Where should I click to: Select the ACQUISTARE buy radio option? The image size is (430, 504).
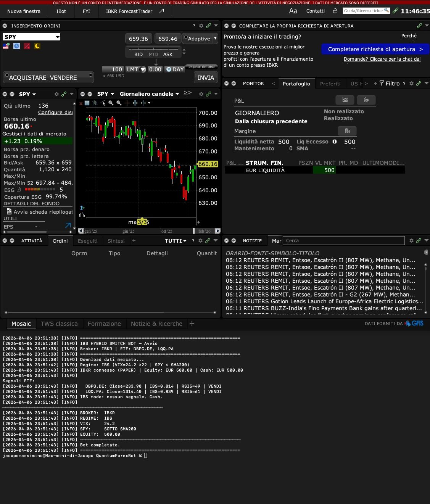(x=6, y=75)
